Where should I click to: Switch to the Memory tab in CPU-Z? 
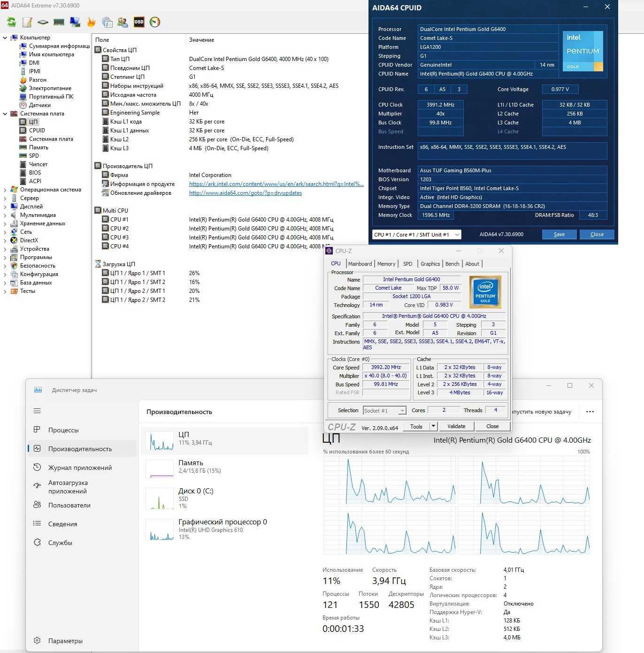pos(386,264)
